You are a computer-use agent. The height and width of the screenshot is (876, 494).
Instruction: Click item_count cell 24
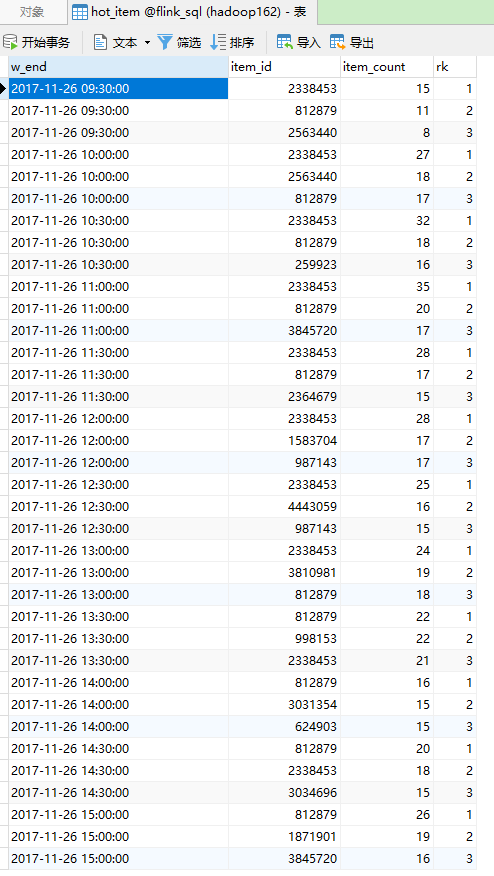click(387, 551)
